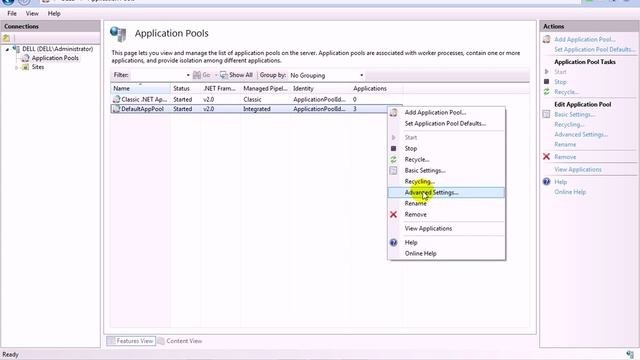640x360 pixels.
Task: Switch to Content View tab
Action: pos(180,341)
